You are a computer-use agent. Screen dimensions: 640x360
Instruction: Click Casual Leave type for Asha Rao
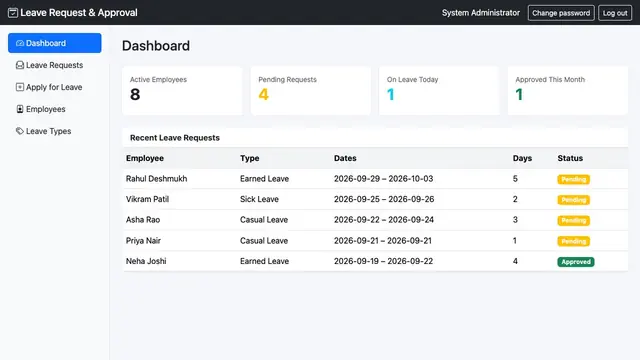click(x=264, y=220)
